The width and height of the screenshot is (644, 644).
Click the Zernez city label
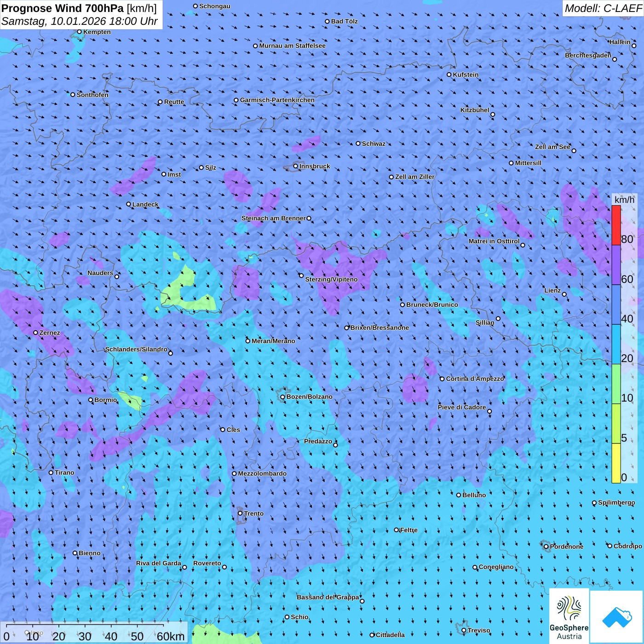point(50,333)
